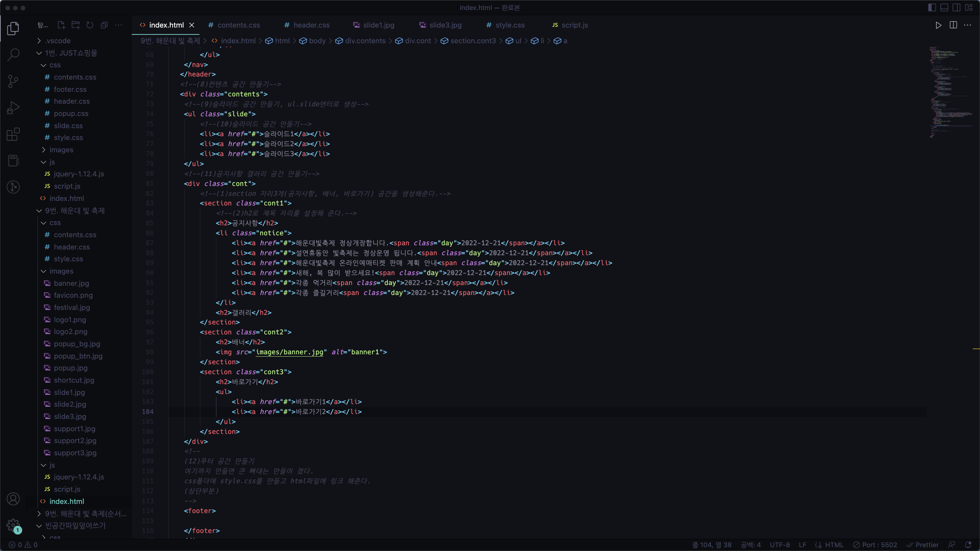Click the Refresh Explorer icon
This screenshot has width=980, height=551.
pyautogui.click(x=90, y=25)
